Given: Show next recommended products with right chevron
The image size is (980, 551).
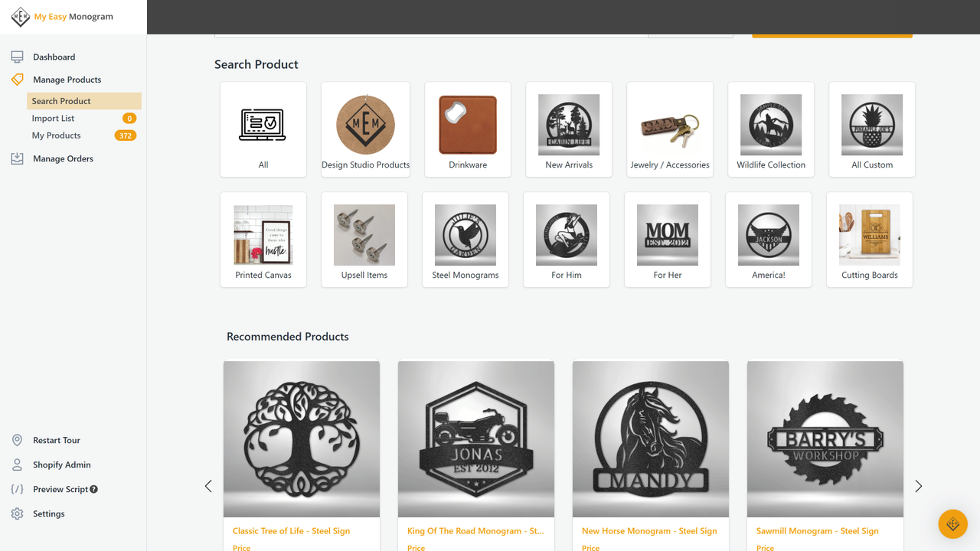Looking at the screenshot, I should click(918, 486).
